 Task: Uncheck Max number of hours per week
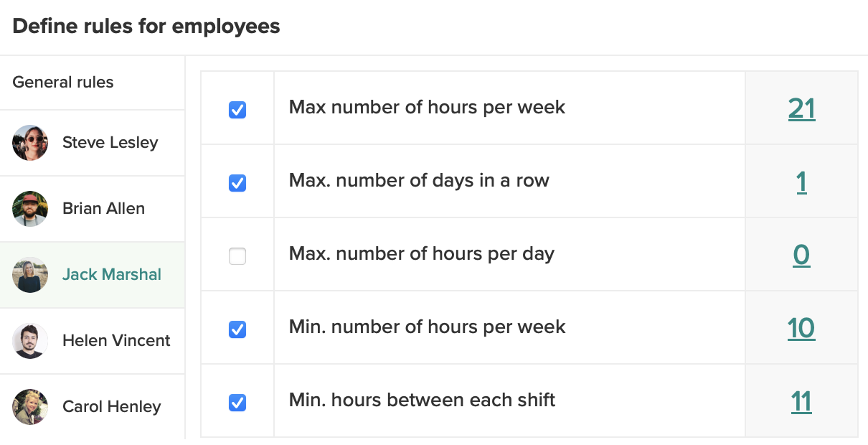coord(237,110)
